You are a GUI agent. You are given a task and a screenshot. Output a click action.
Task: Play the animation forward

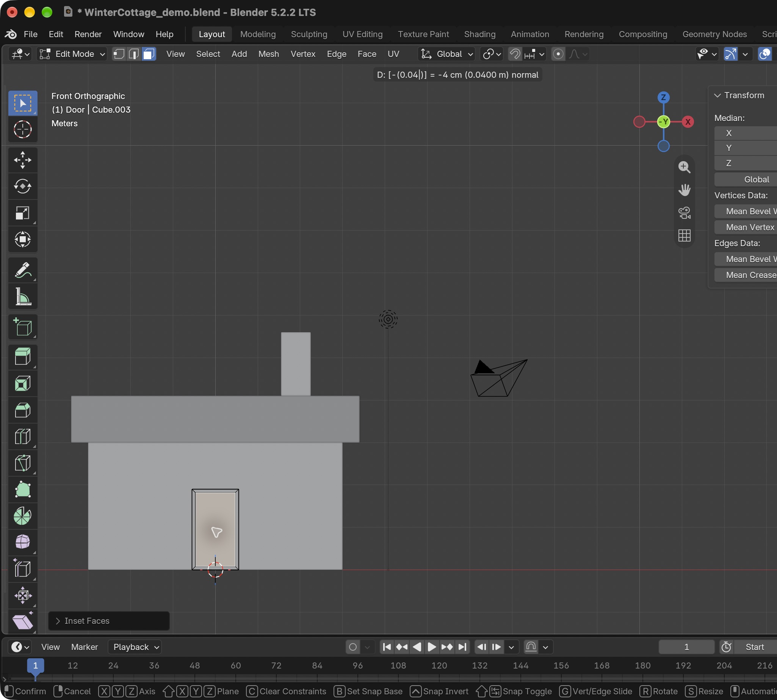tap(432, 647)
